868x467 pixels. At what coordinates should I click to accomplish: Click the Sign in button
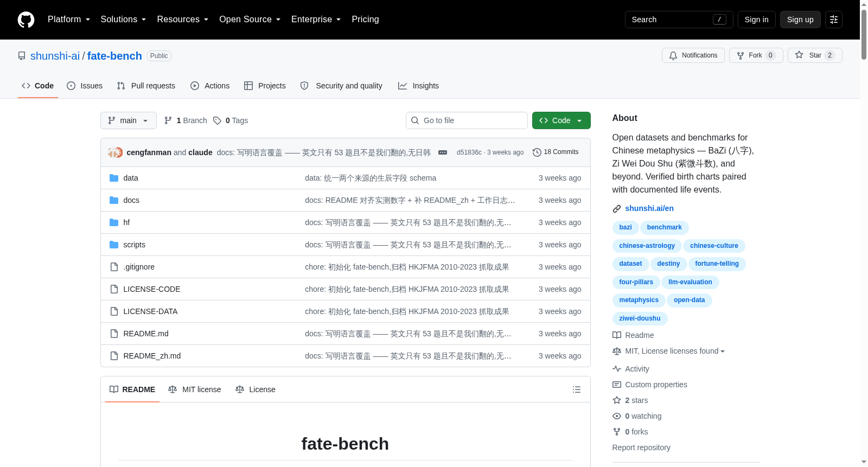pos(757,20)
